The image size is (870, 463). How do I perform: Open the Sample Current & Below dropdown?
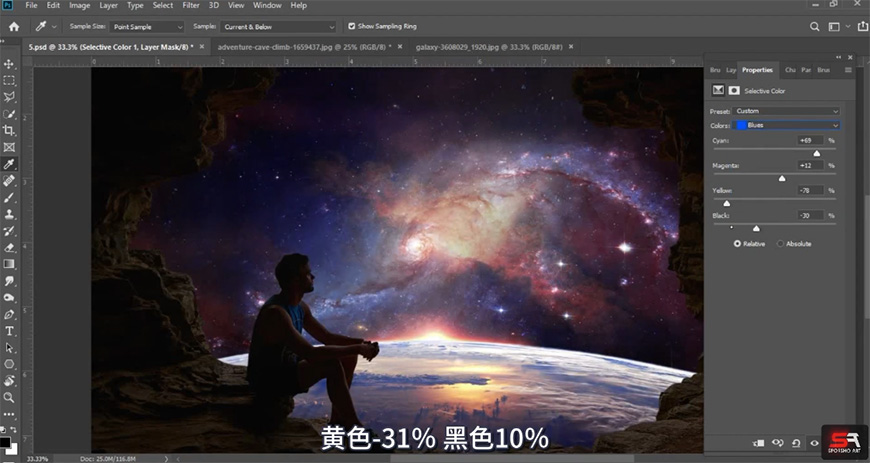(278, 27)
